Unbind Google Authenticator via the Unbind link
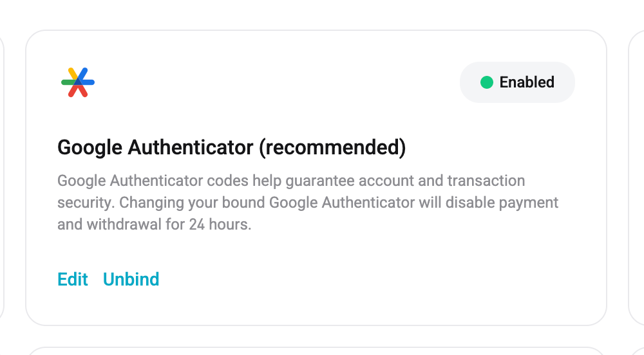The width and height of the screenshot is (644, 355). click(131, 279)
